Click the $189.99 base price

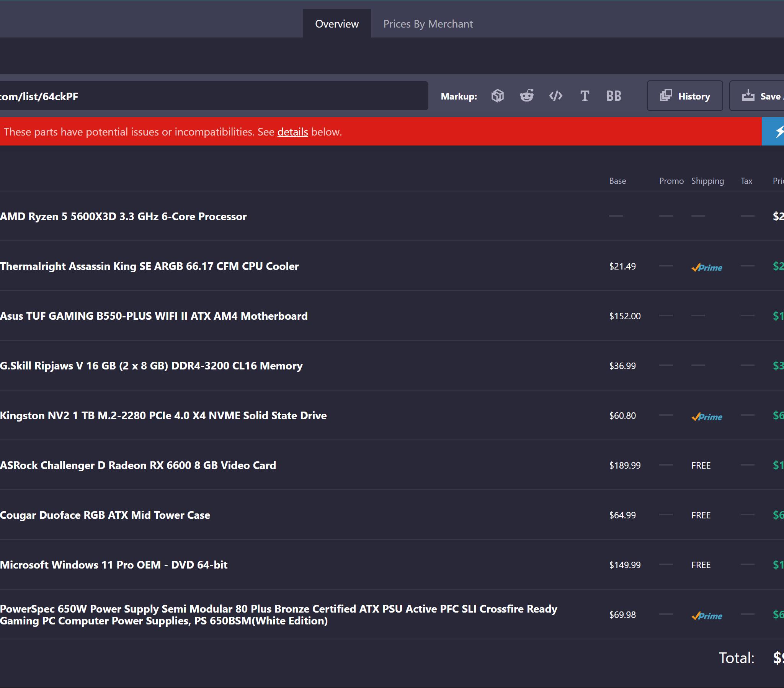click(x=625, y=466)
